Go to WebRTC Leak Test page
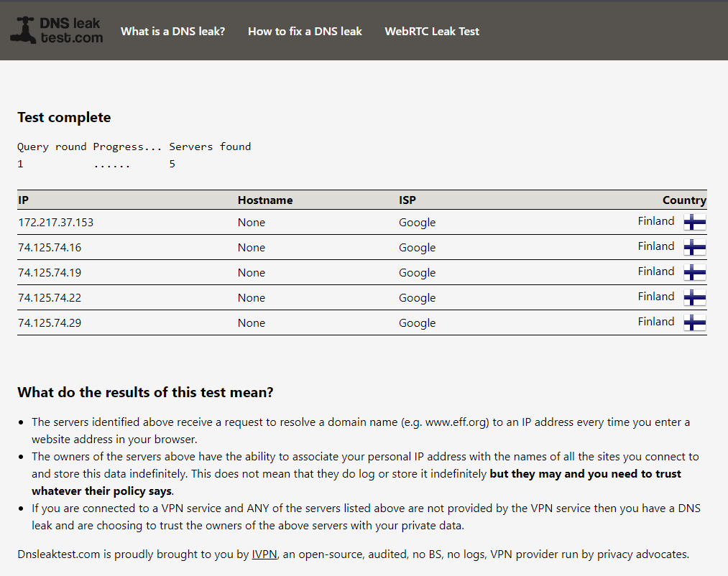This screenshot has width=728, height=576. [432, 31]
